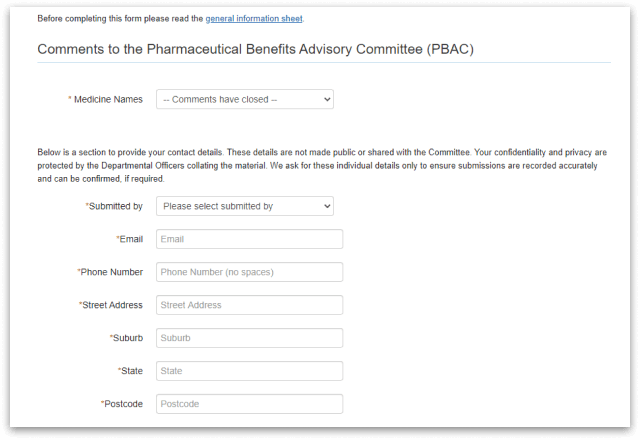Focus the State input box

click(x=249, y=371)
